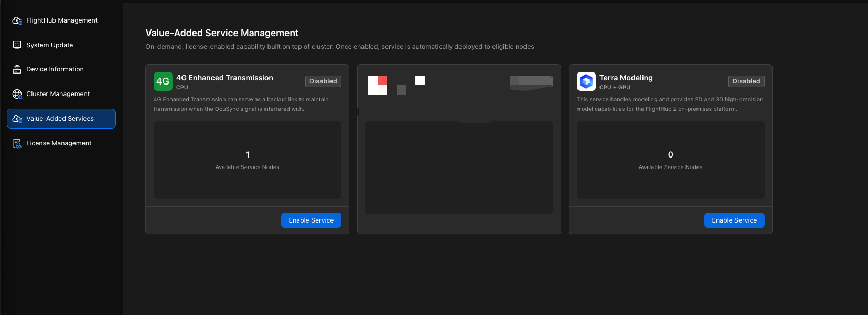Click the CPU label under 4G Enhanced Transmission
The image size is (868, 315).
(182, 88)
